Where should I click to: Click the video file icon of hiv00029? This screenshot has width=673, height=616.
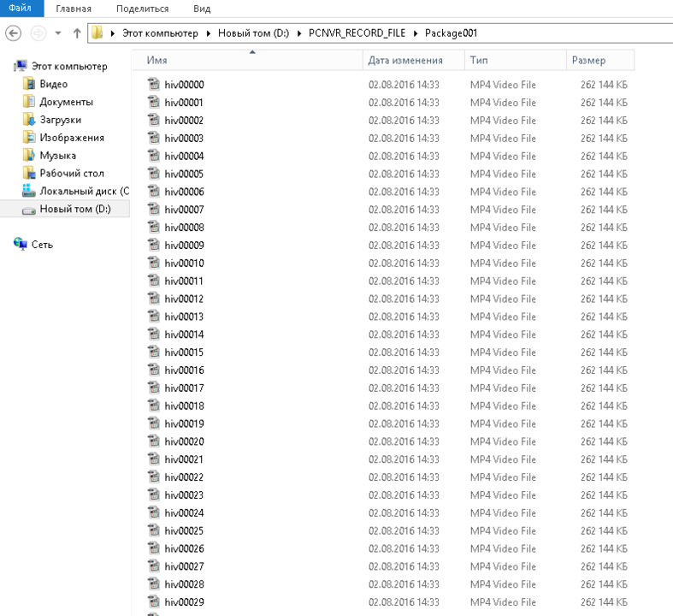[154, 601]
